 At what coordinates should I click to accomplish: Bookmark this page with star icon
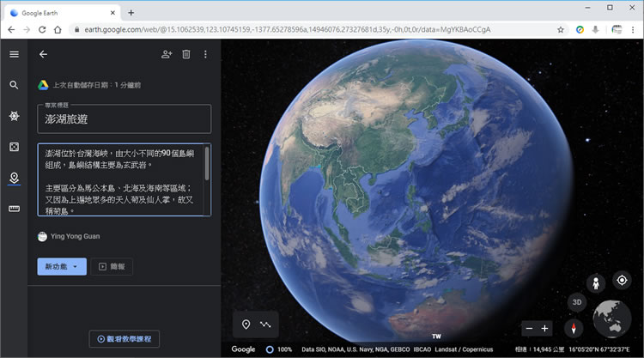560,29
